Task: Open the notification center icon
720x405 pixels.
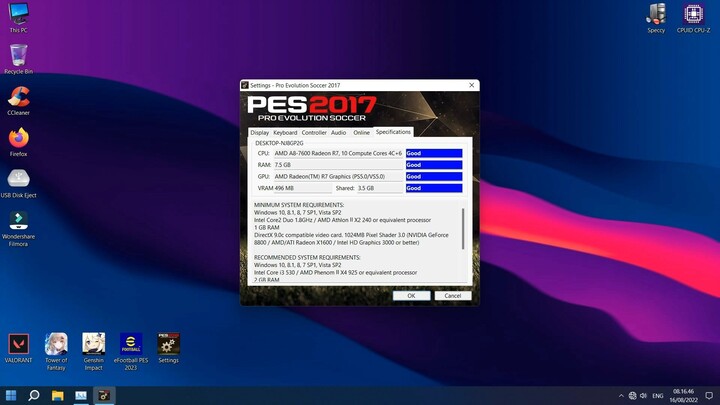Action: coord(709,395)
